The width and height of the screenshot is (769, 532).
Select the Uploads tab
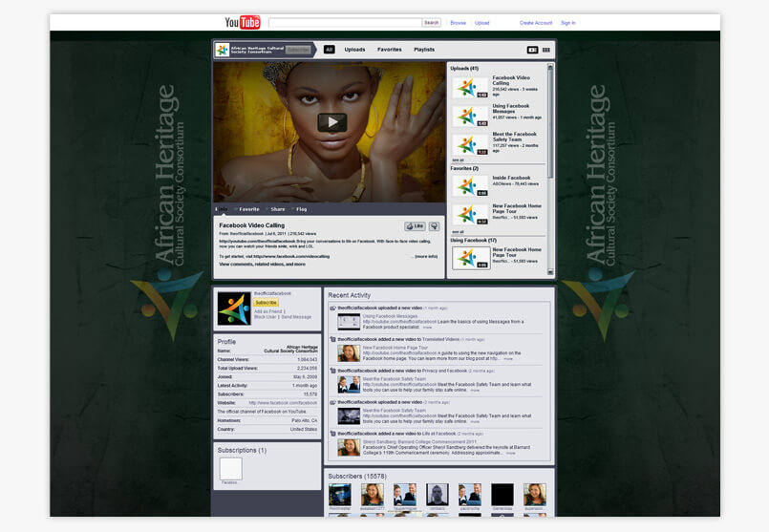coord(354,50)
